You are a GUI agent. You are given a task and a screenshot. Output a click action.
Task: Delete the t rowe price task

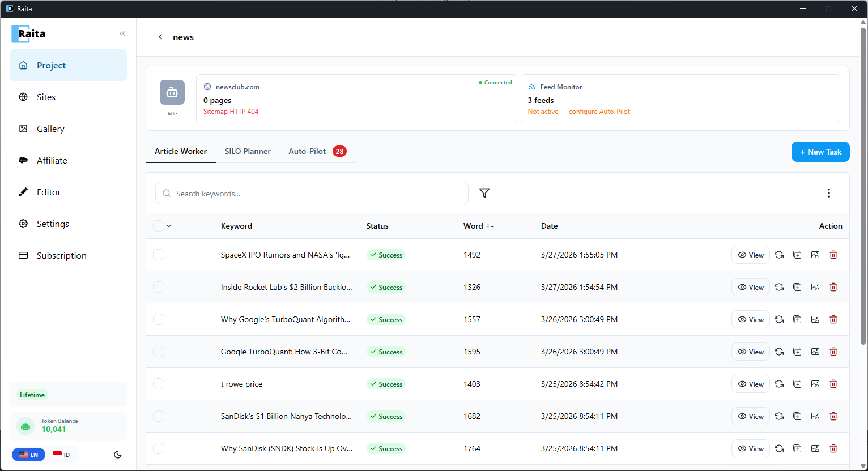click(833, 384)
